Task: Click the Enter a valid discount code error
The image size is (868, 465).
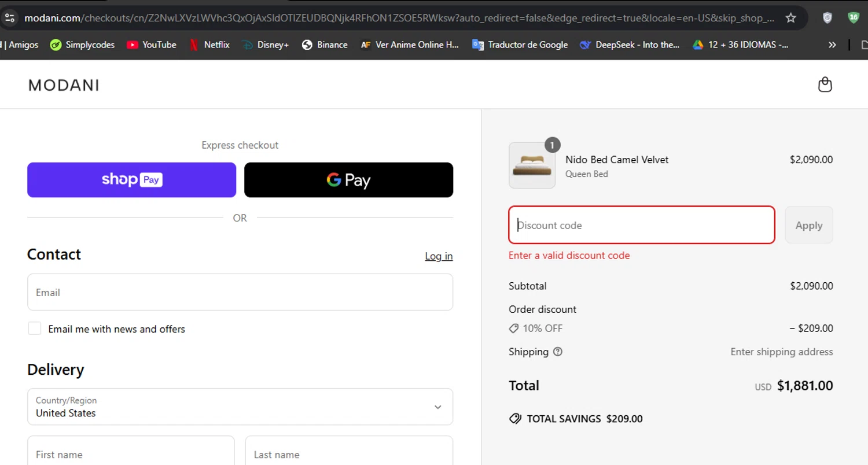Action: pyautogui.click(x=569, y=255)
